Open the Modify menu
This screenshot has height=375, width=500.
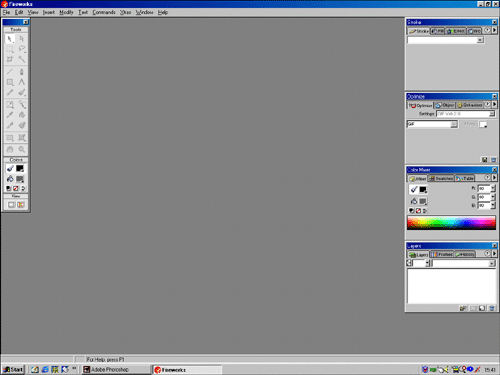(66, 12)
